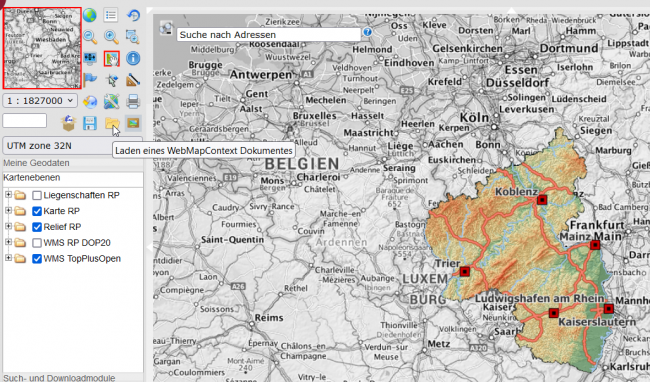Click the Kaiserslautern square marker on map

553,313
